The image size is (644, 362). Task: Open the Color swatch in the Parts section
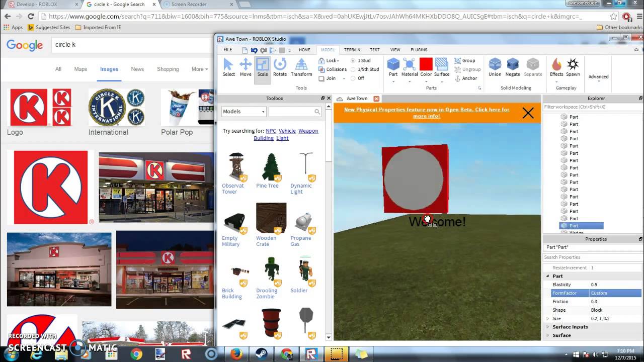point(425,65)
